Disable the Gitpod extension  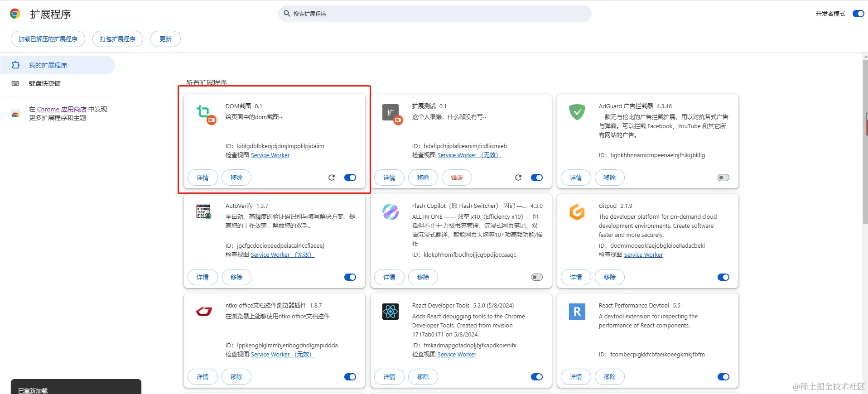click(723, 277)
